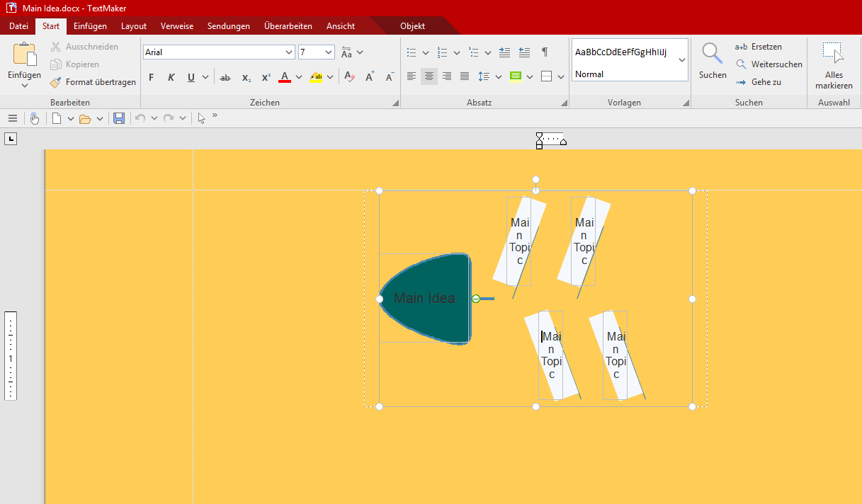Switch to the Einfügen ribbon tab
Viewport: 862px width, 504px height.
90,26
